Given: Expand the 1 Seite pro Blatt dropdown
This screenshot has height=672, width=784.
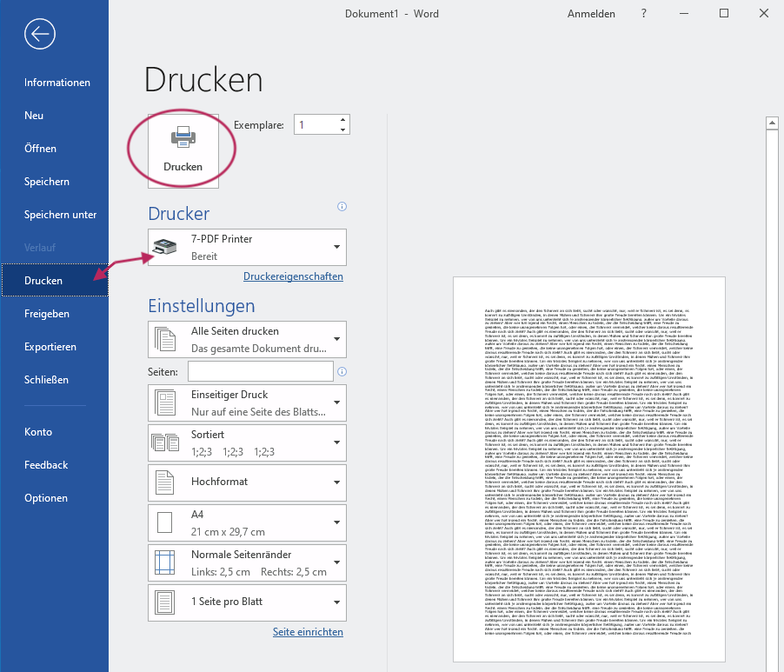Looking at the screenshot, I should pos(336,602).
